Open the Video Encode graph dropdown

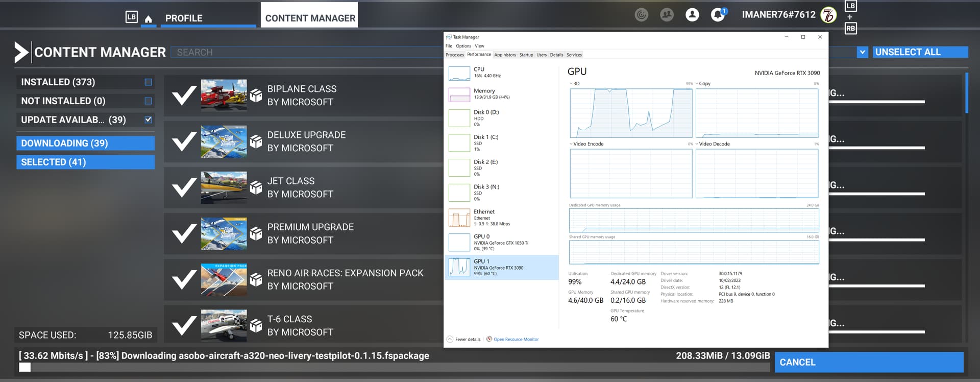(571, 144)
